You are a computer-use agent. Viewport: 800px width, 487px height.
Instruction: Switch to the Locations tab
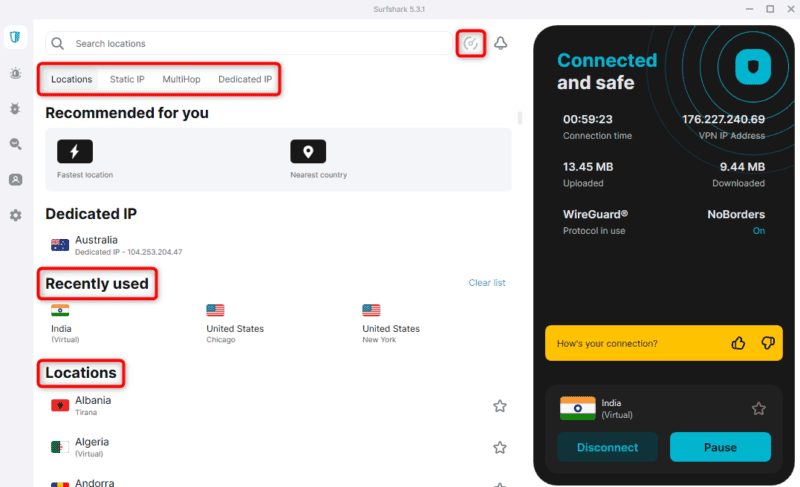click(x=71, y=79)
